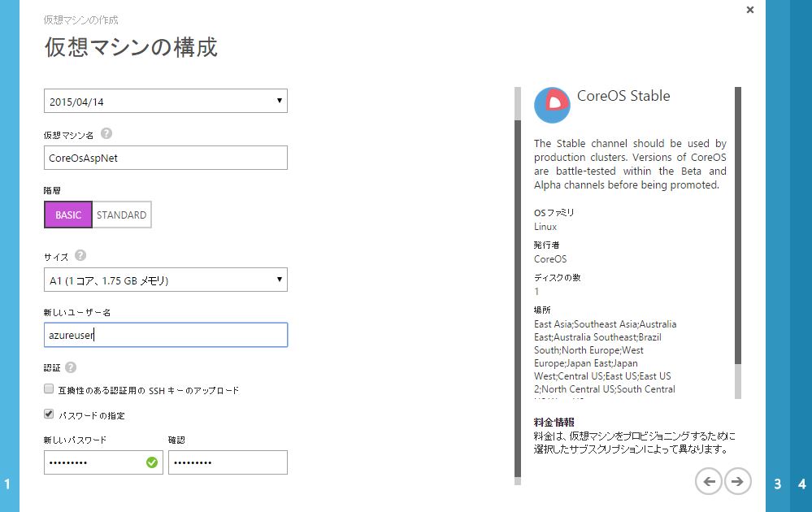Screen dimensions: 812x512
Task: Select the BASIC tier
Action: [68, 215]
